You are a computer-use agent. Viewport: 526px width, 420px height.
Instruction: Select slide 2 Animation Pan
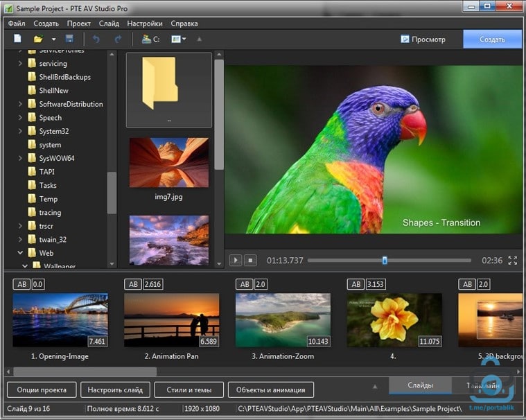click(x=171, y=320)
